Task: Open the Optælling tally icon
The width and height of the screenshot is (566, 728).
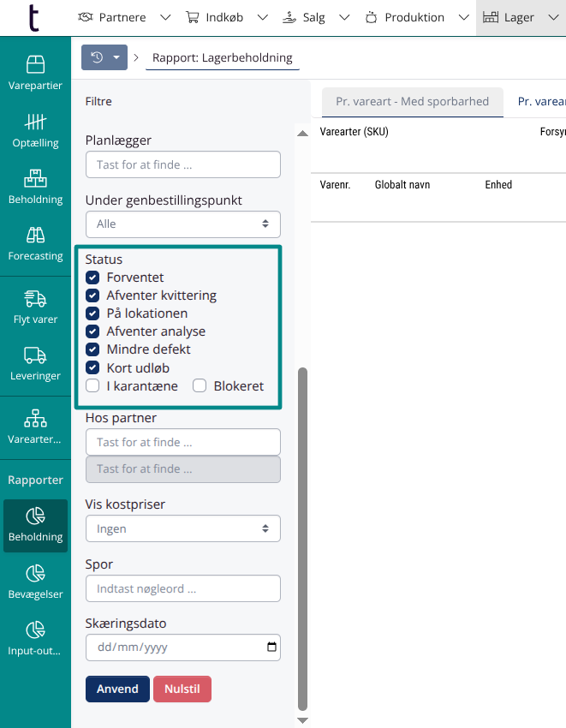Action: click(35, 129)
